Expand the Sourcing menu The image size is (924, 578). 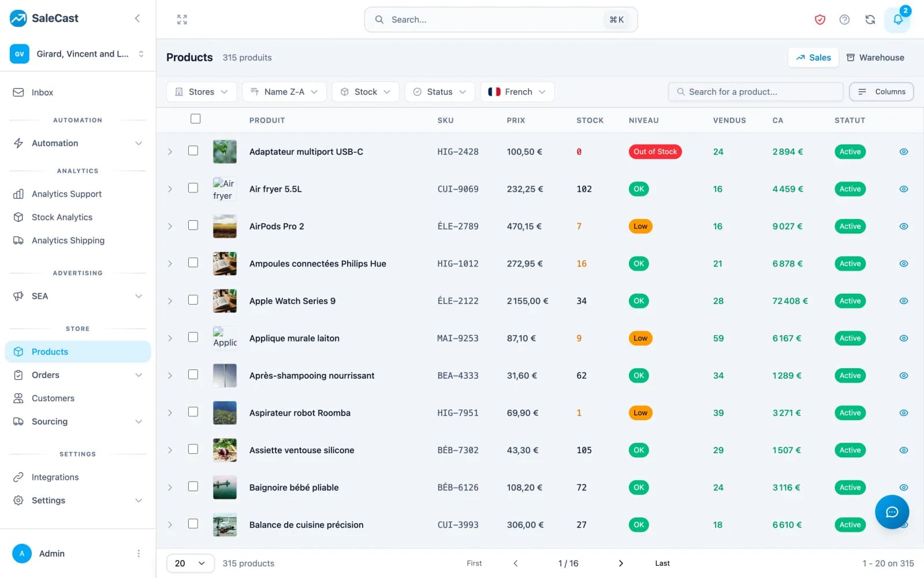[x=78, y=421]
